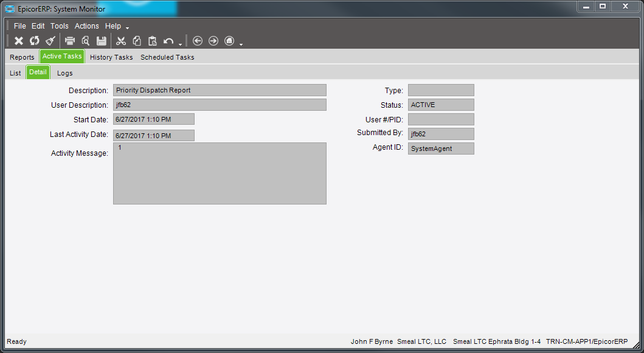Click the Copy toolbar icon
Screen dimensions: 644x353
tap(137, 41)
